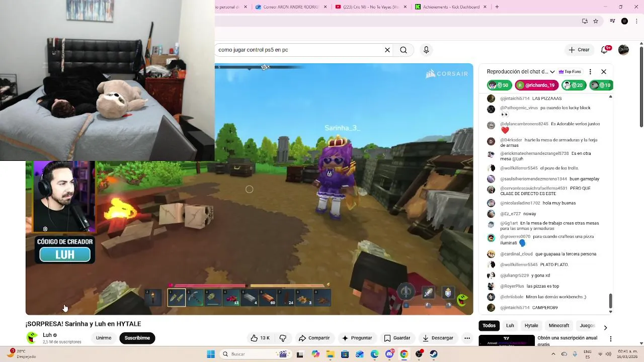Click the Compartir share button
The width and height of the screenshot is (644, 362).
point(314,338)
